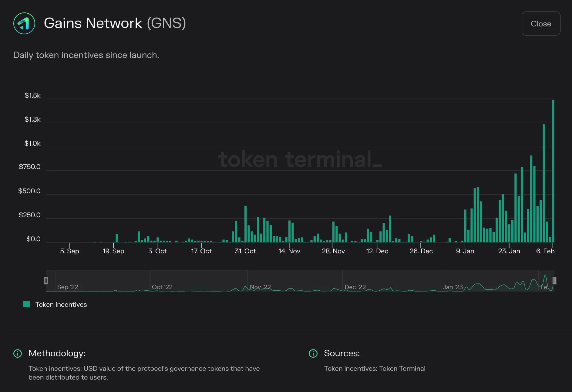
Task: Click the Sources heading
Action: coord(342,353)
